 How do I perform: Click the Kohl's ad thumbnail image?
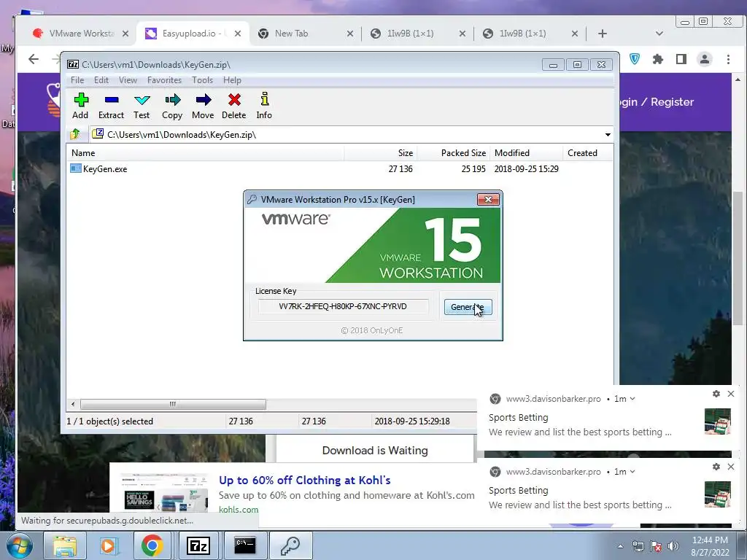coord(164,492)
